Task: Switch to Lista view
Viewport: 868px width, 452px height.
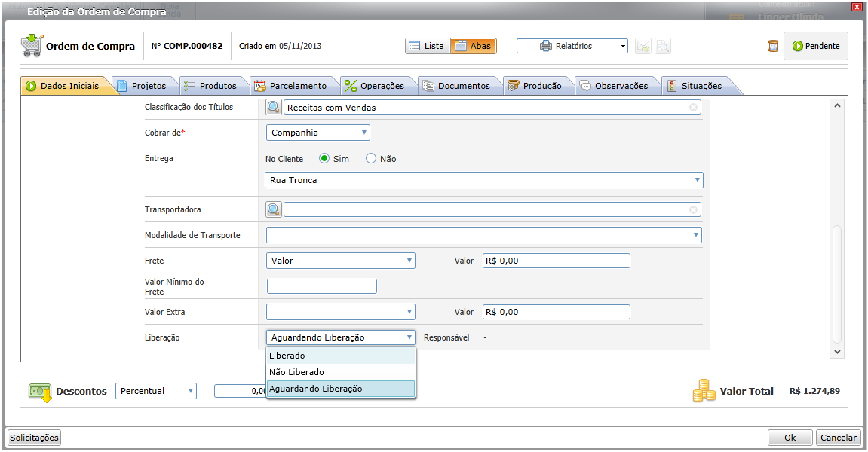Action: (428, 46)
